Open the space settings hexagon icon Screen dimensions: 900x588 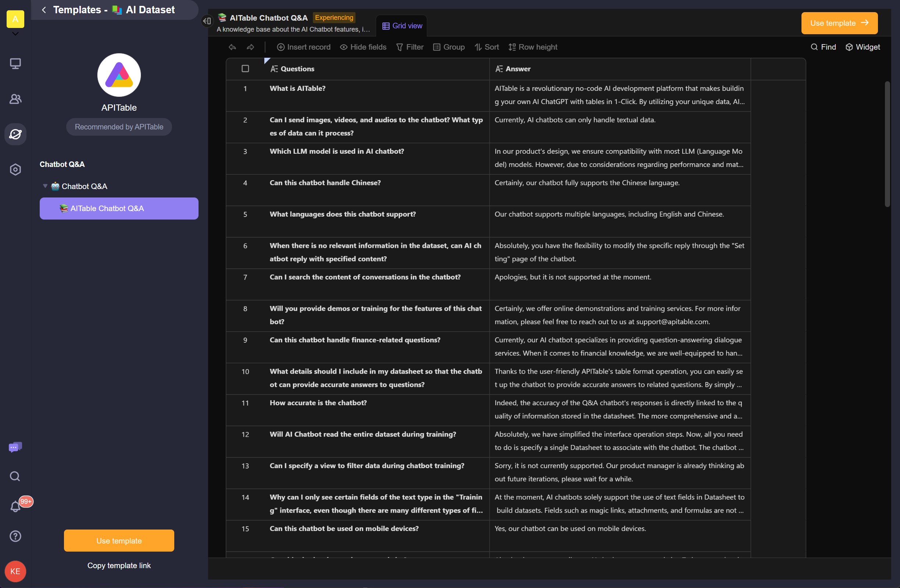point(15,170)
